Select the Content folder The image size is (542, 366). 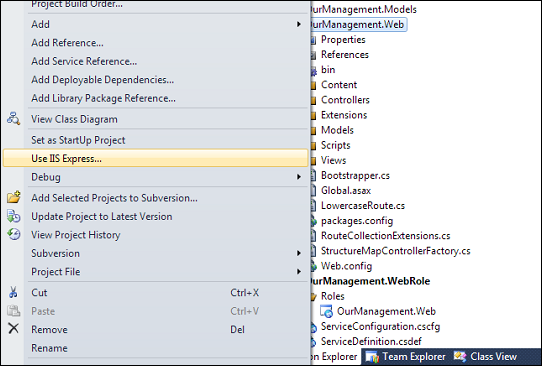point(339,85)
